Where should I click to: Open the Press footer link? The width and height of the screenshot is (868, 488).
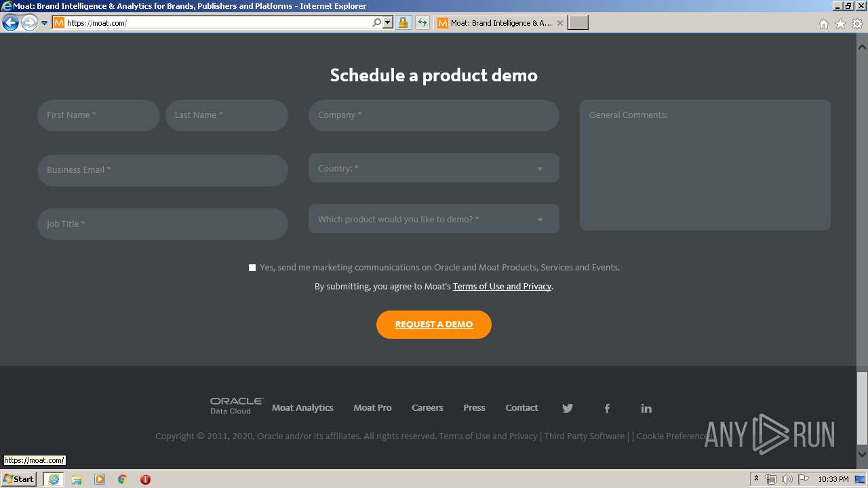[474, 407]
